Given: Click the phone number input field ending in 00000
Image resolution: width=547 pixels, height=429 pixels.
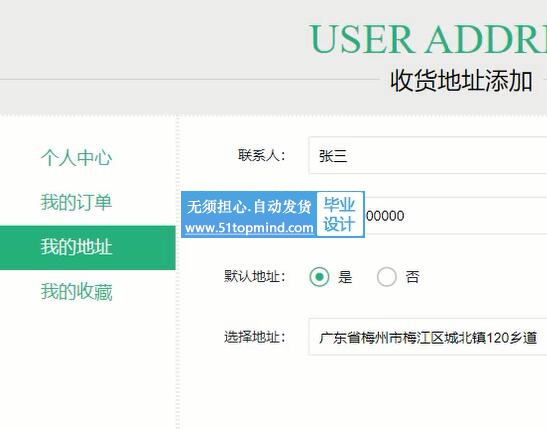Looking at the screenshot, I should (456, 216).
